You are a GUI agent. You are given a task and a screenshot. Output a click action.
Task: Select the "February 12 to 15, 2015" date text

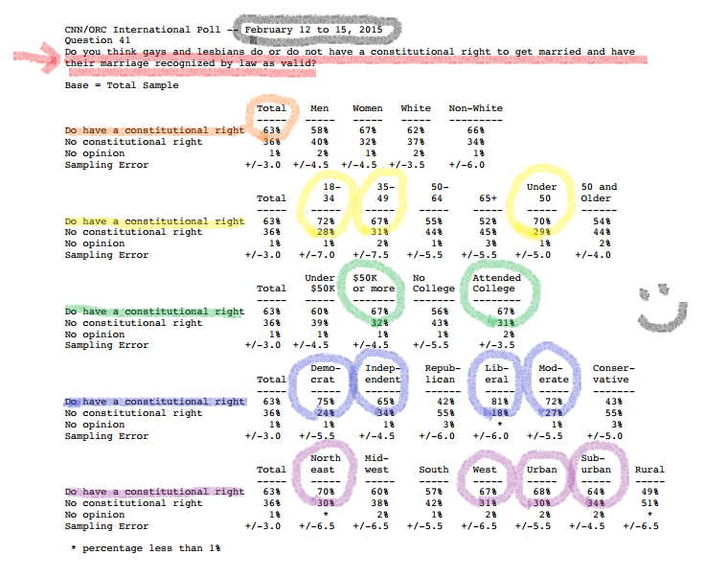pos(313,30)
